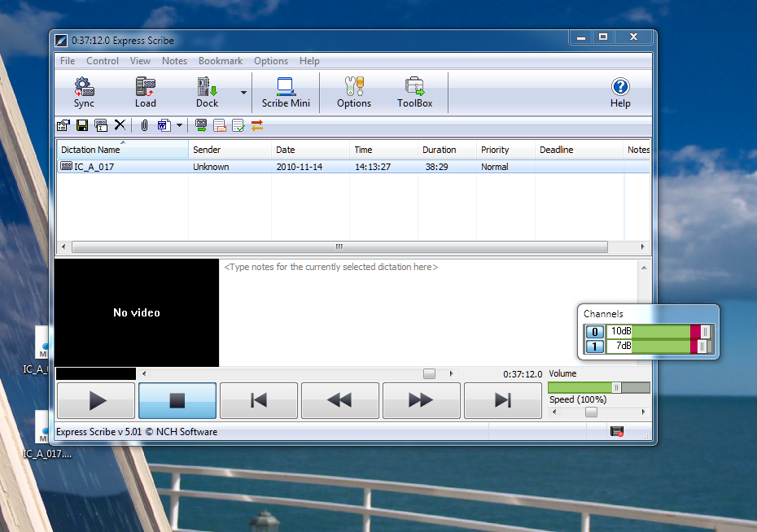The image size is (757, 532).
Task: Click the cassette with green arrow icon
Action: [201, 126]
